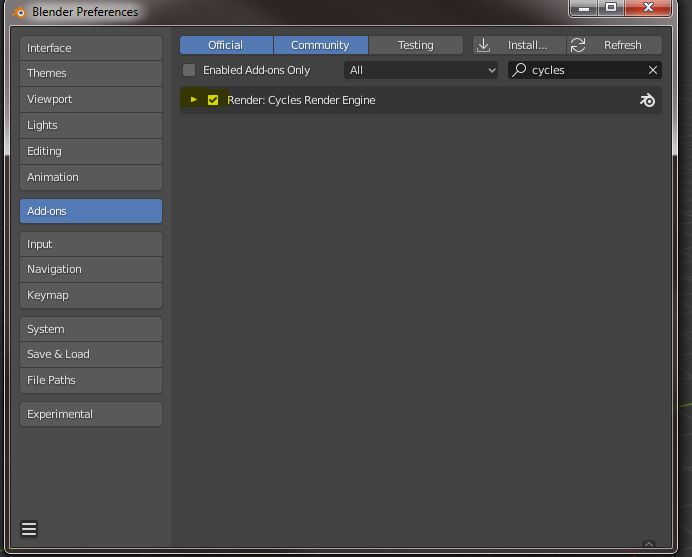The image size is (692, 557).
Task: Open the Interface preferences section
Action: click(x=91, y=48)
